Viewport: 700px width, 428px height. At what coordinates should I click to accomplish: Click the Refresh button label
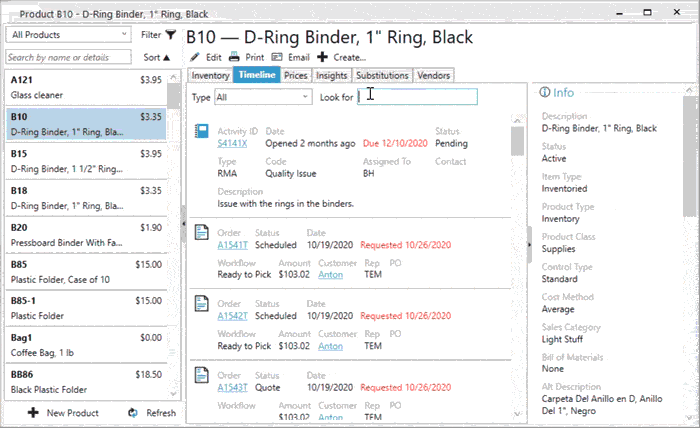pyautogui.click(x=161, y=413)
